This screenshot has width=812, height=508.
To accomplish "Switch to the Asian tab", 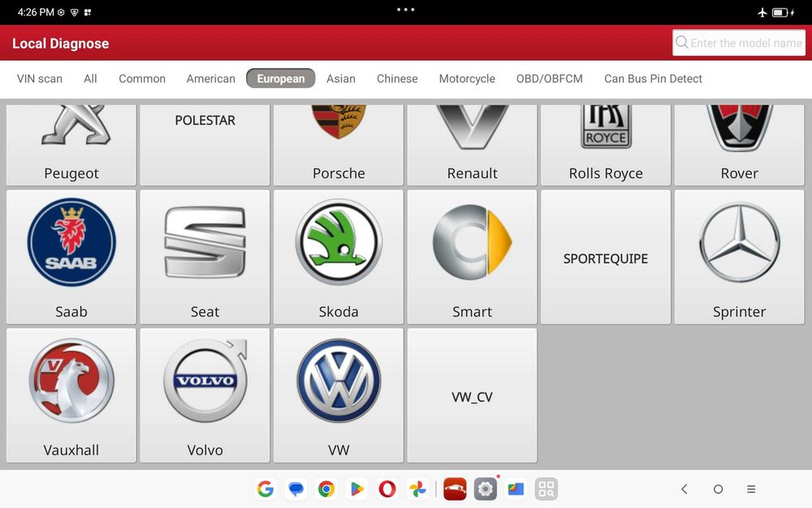I will pos(341,79).
